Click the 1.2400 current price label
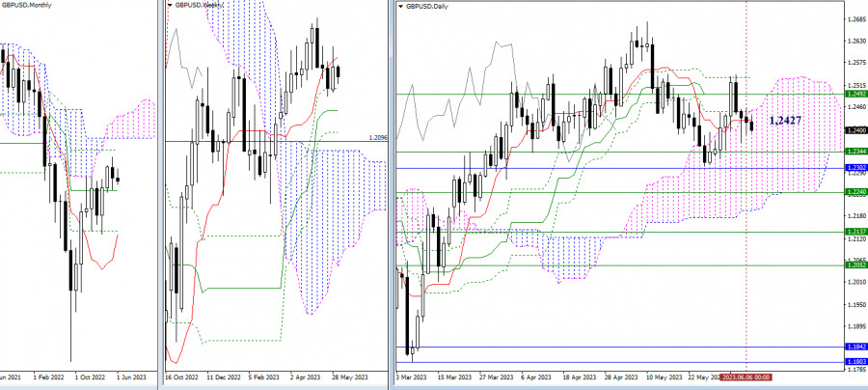This screenshot has width=868, height=390. pyautogui.click(x=855, y=130)
